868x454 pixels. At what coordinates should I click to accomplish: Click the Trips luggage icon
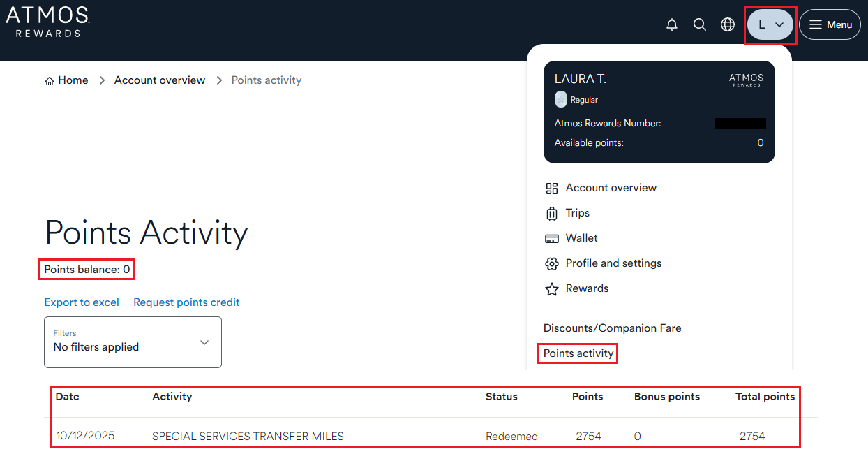pyautogui.click(x=552, y=213)
